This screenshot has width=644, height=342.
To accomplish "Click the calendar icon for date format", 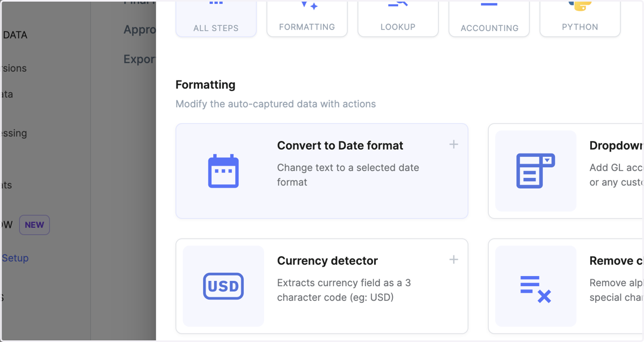I will (223, 171).
